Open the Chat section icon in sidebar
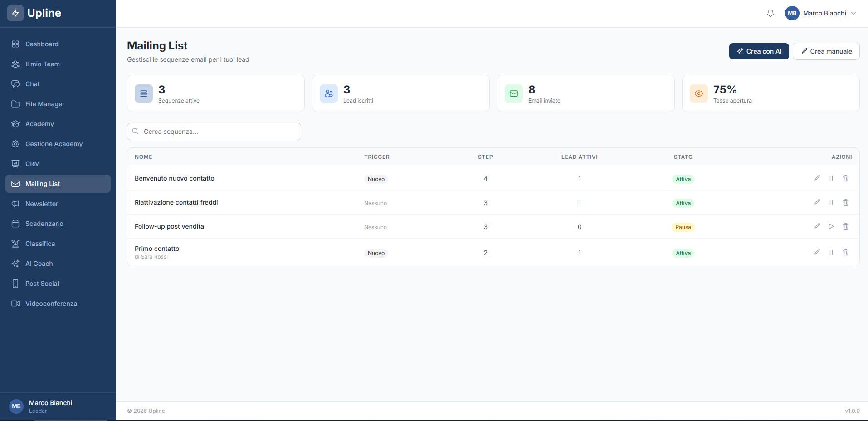The height and width of the screenshot is (421, 868). [15, 84]
